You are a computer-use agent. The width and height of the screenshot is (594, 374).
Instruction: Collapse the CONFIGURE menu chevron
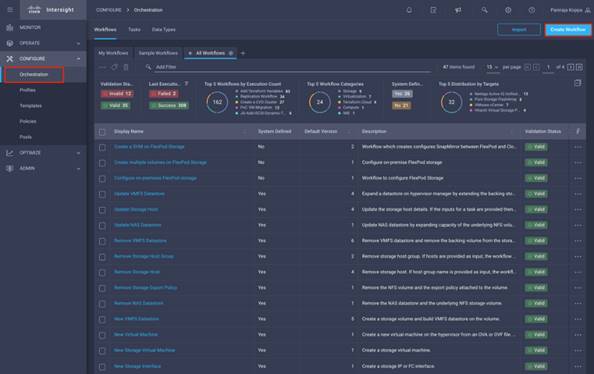(x=78, y=59)
